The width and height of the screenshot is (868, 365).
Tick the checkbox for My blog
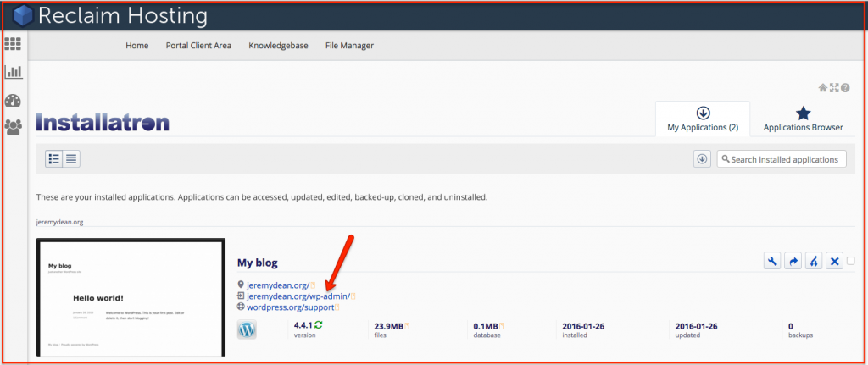[851, 261]
